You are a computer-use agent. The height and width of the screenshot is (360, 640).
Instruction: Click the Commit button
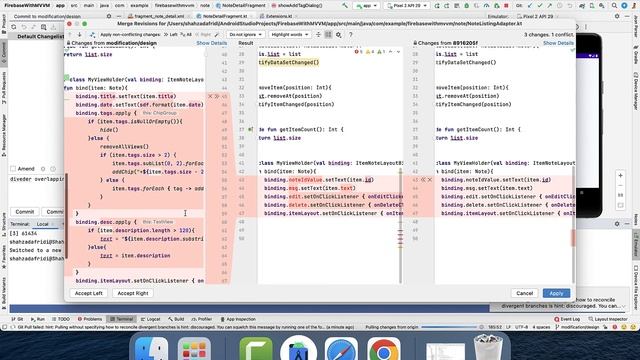(25, 212)
